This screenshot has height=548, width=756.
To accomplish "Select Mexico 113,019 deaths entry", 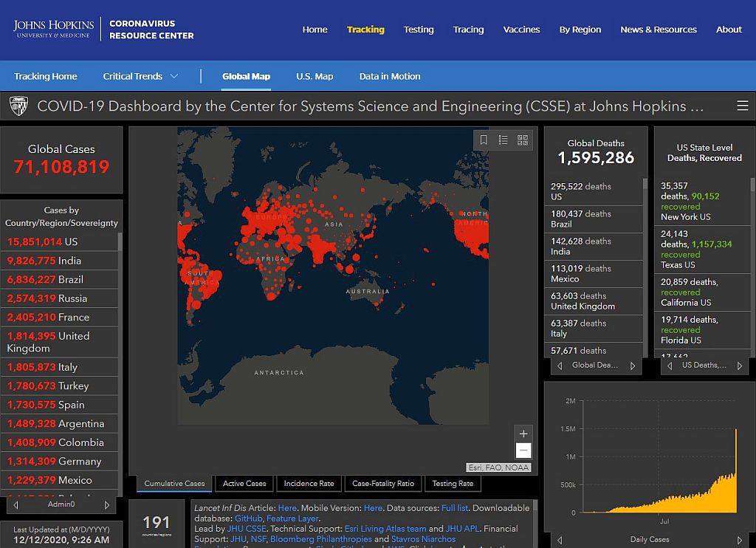I will point(594,273).
